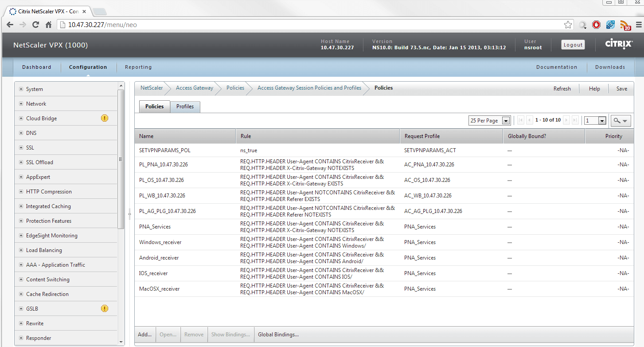Select the Windows_receiver policy row
The height and width of the screenshot is (347, 644).
point(384,242)
